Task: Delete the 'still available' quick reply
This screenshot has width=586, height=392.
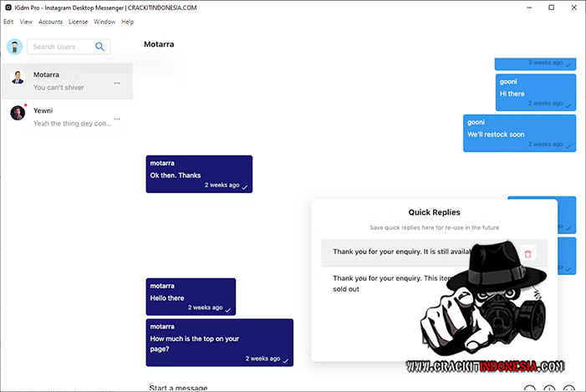Action: pos(527,254)
